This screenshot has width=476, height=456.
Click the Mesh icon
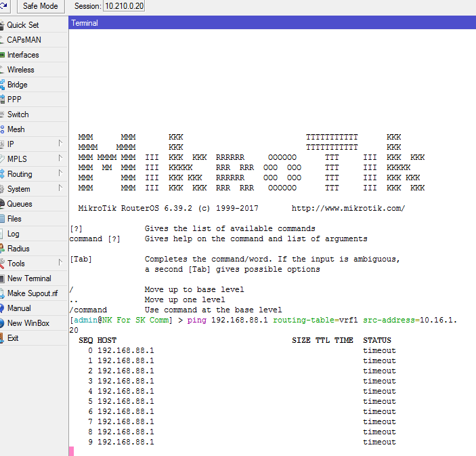(x=2, y=129)
